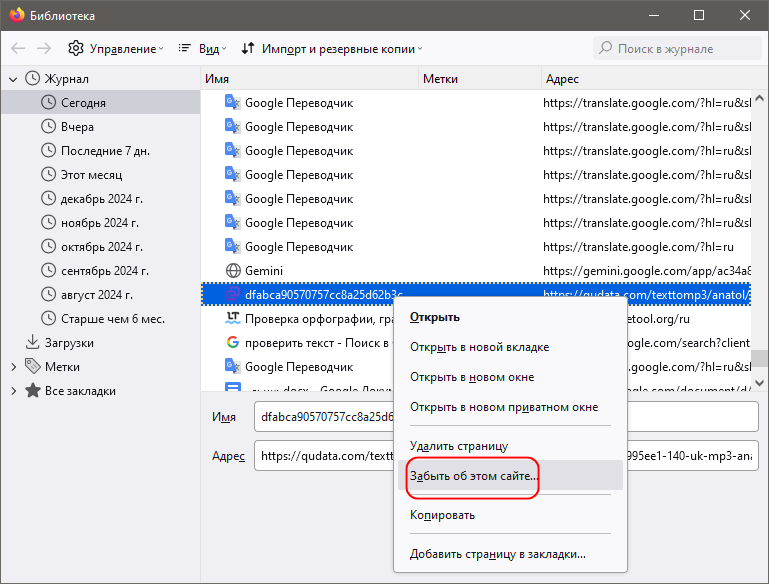Click the history list scroll up arrow
The width and height of the screenshot is (769, 584).
pos(759,99)
